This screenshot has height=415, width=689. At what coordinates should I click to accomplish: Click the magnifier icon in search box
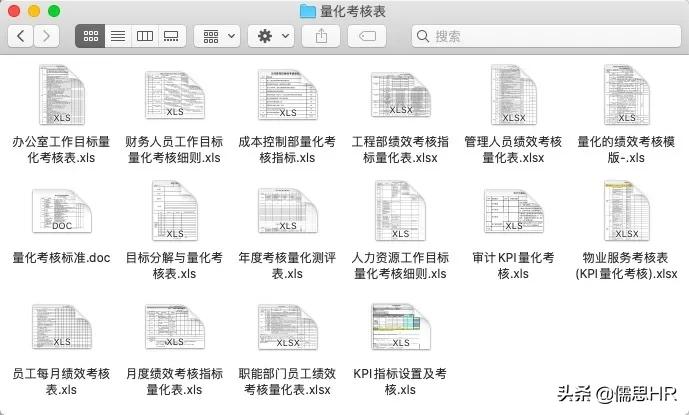coord(423,36)
